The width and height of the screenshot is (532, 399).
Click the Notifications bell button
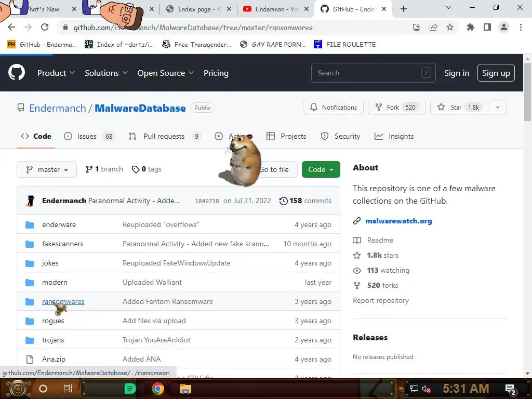pyautogui.click(x=333, y=107)
